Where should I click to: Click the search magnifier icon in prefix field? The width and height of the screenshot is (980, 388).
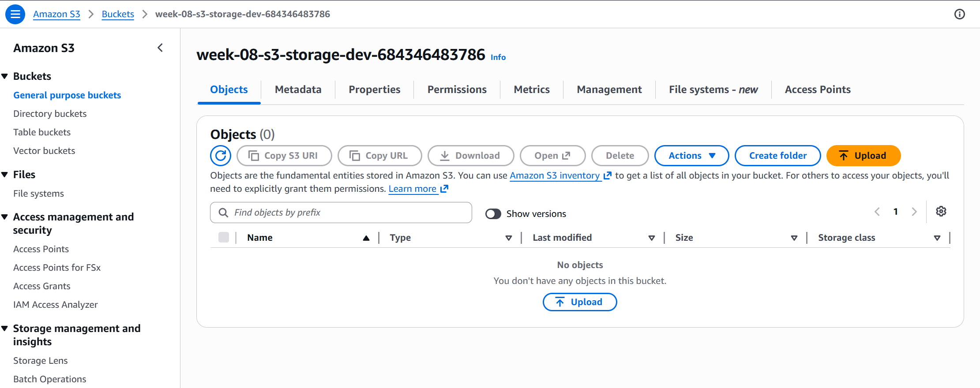pos(224,213)
